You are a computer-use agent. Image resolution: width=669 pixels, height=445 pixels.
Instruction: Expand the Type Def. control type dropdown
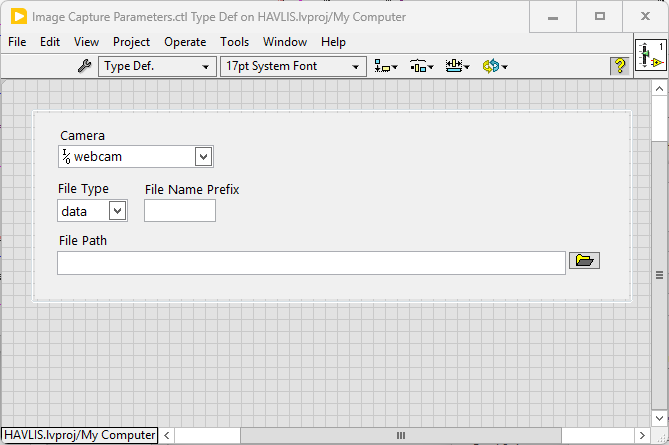click(x=157, y=66)
